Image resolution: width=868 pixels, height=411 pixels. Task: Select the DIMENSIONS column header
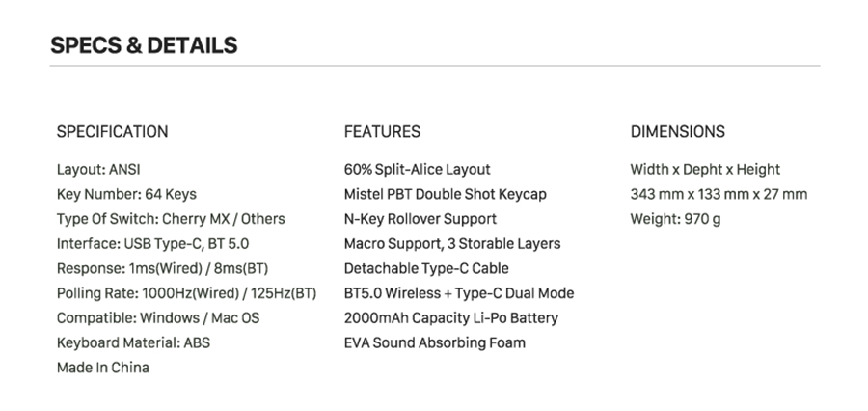tap(678, 132)
